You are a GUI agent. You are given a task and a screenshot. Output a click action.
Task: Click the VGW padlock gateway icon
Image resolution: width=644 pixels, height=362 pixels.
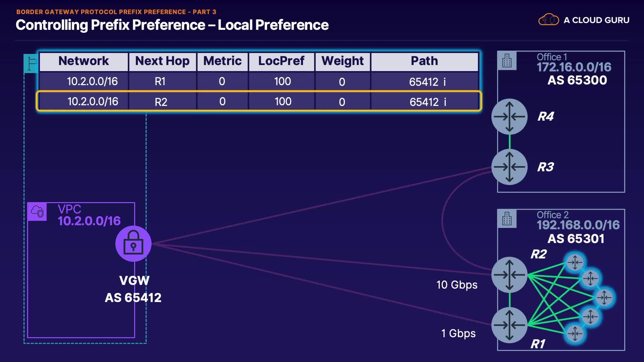pyautogui.click(x=133, y=244)
